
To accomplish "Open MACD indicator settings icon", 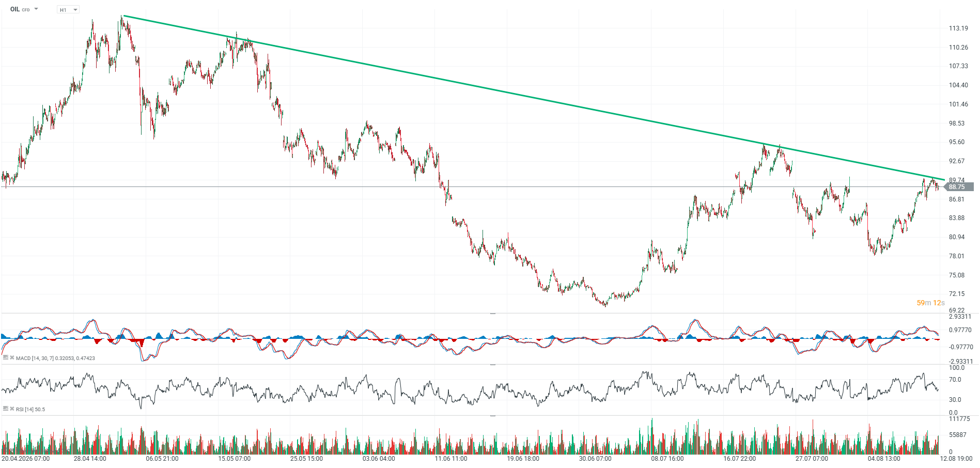I will [5, 357].
